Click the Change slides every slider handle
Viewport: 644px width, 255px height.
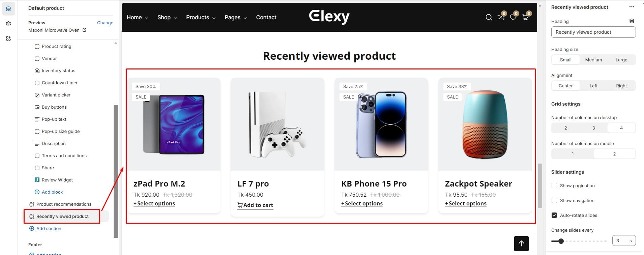point(561,241)
